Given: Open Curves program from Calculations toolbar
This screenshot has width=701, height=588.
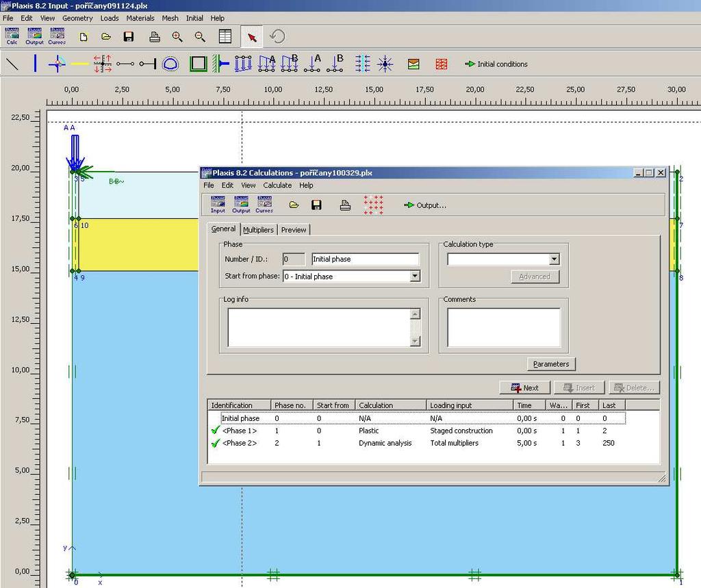Looking at the screenshot, I should pyautogui.click(x=264, y=205).
